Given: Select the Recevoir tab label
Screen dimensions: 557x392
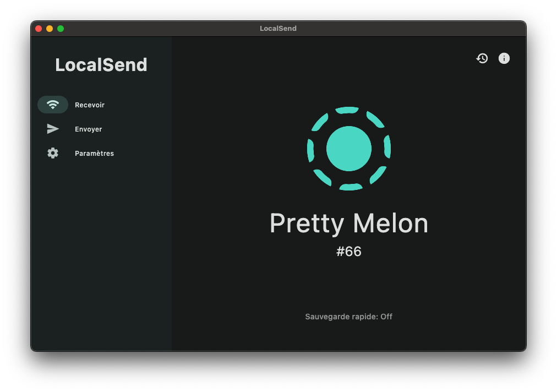Looking at the screenshot, I should pos(90,105).
